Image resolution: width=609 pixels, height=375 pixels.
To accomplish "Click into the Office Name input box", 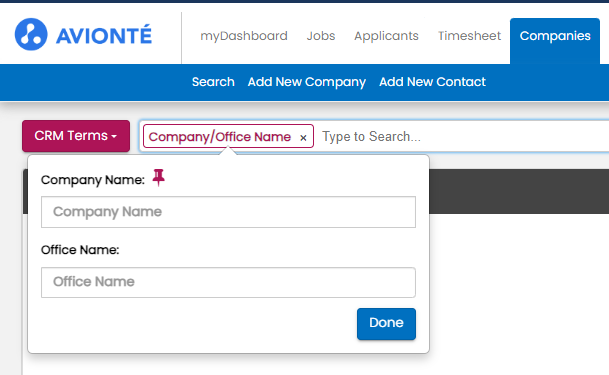I will 228,282.
